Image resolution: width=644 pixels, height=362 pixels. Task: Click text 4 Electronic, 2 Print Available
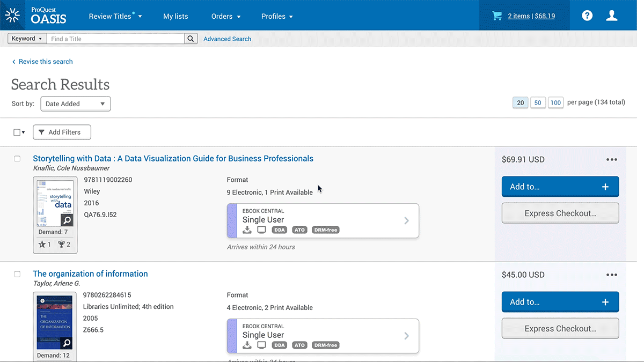click(270, 308)
